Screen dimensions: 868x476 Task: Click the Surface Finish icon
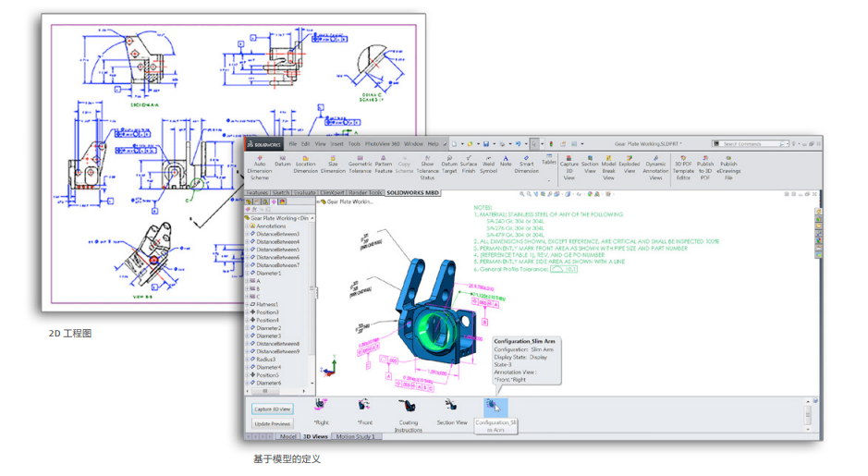[x=469, y=165]
